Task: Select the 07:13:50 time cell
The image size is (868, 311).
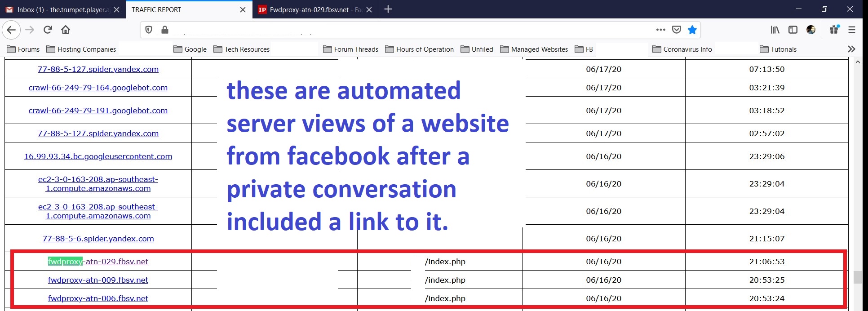Action: 766,69
